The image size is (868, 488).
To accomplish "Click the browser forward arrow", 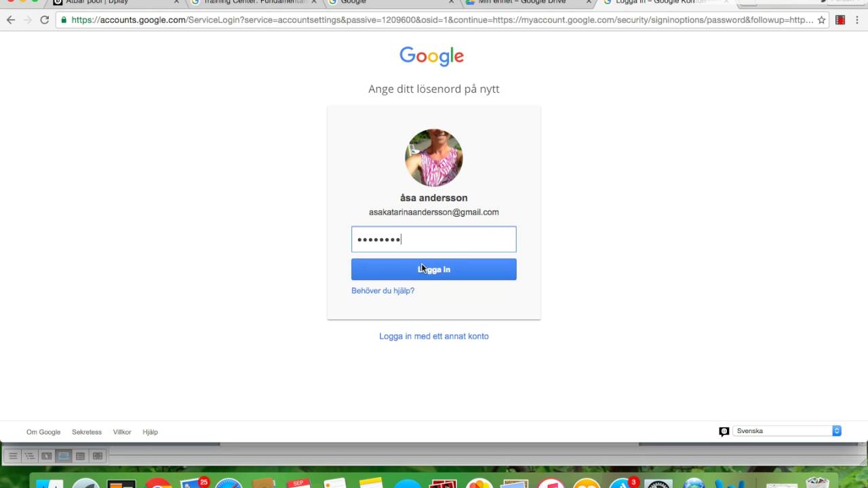I will [28, 20].
